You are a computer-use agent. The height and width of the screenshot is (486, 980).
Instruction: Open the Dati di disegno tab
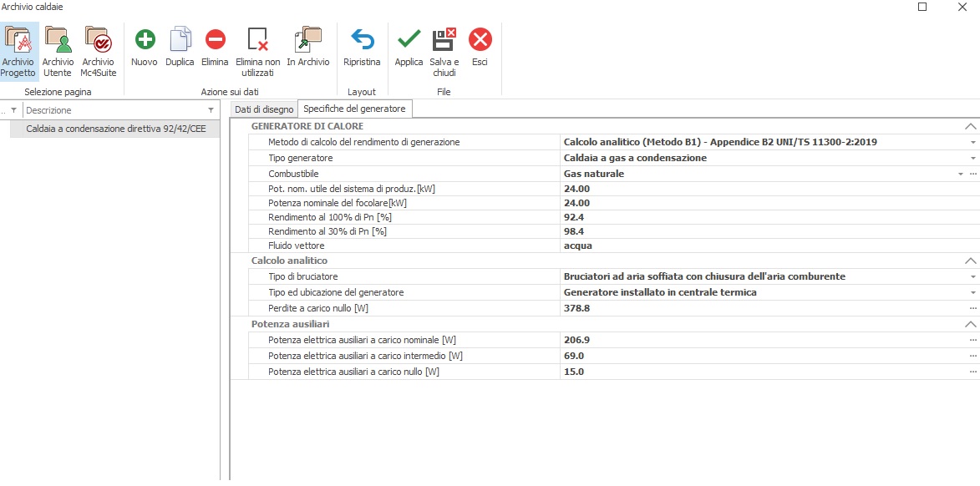click(264, 109)
